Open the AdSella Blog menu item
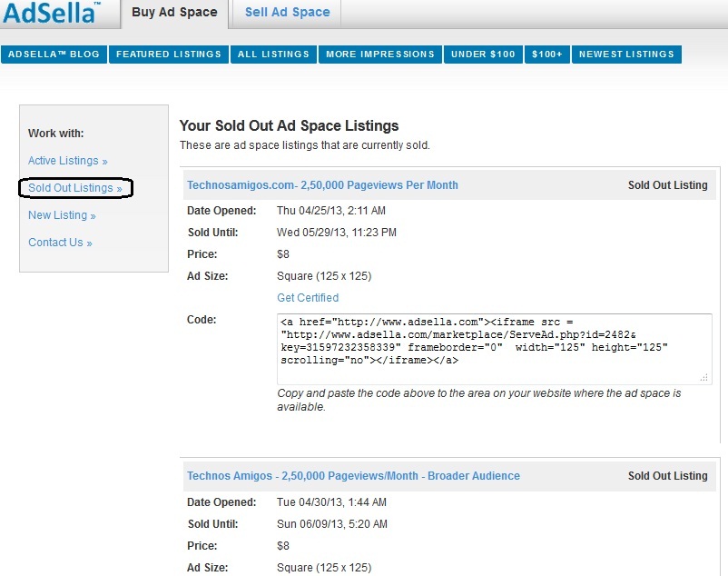Viewport: 728px width, 576px height. (54, 55)
